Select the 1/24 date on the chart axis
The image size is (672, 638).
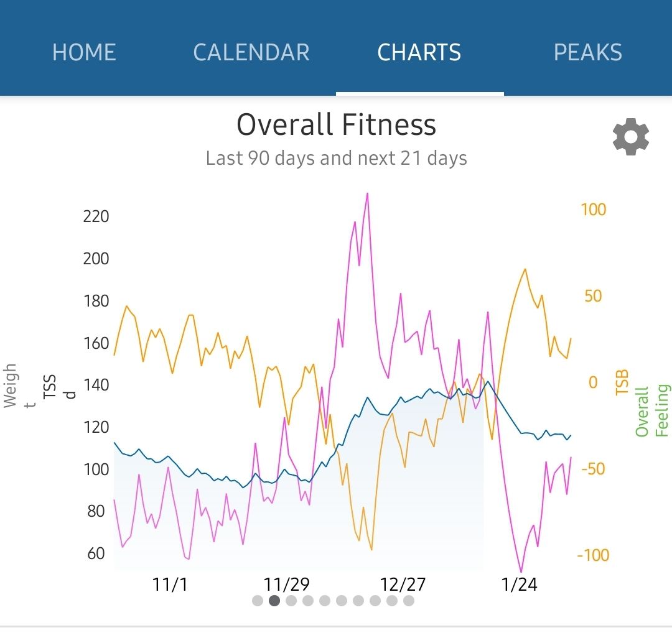point(519,585)
